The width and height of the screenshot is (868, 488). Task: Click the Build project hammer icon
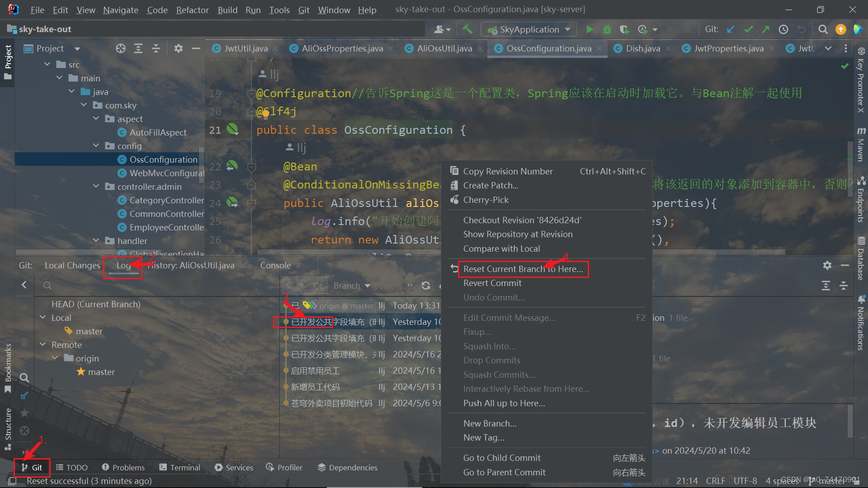[467, 30]
